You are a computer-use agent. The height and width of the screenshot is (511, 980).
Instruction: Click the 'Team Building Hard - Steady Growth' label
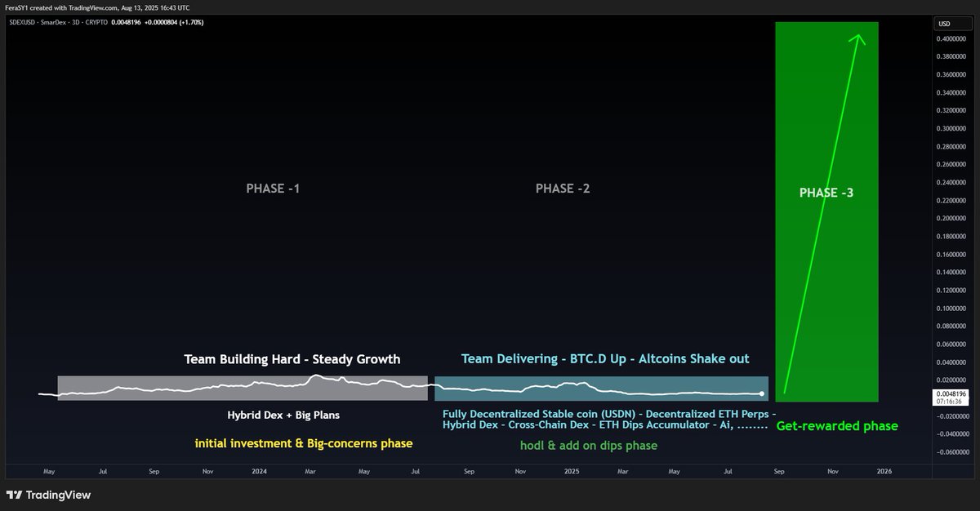pyautogui.click(x=292, y=359)
